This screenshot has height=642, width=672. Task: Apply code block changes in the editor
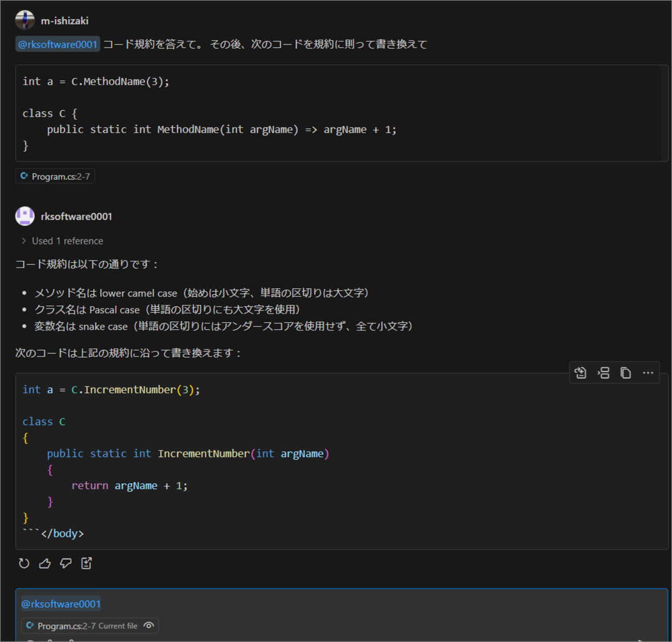[580, 372]
